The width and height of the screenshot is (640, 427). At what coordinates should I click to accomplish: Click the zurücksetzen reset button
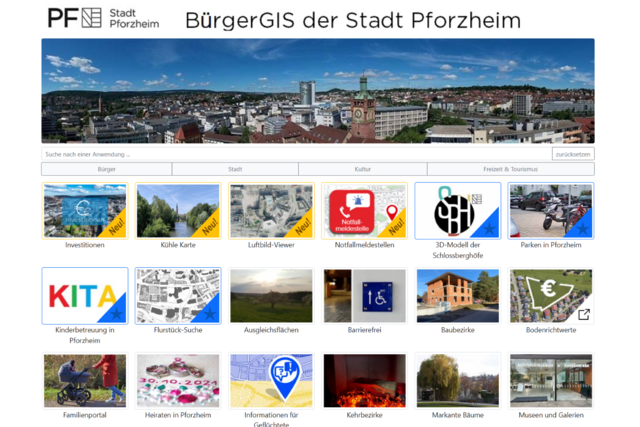(x=573, y=154)
